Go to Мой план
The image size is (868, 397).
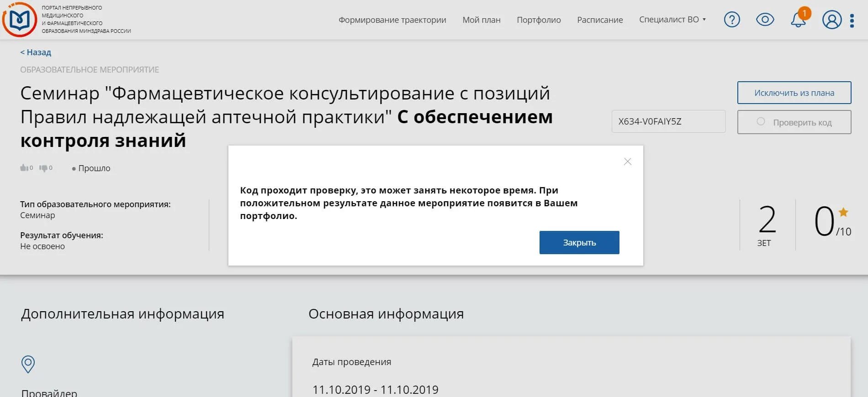coord(481,20)
